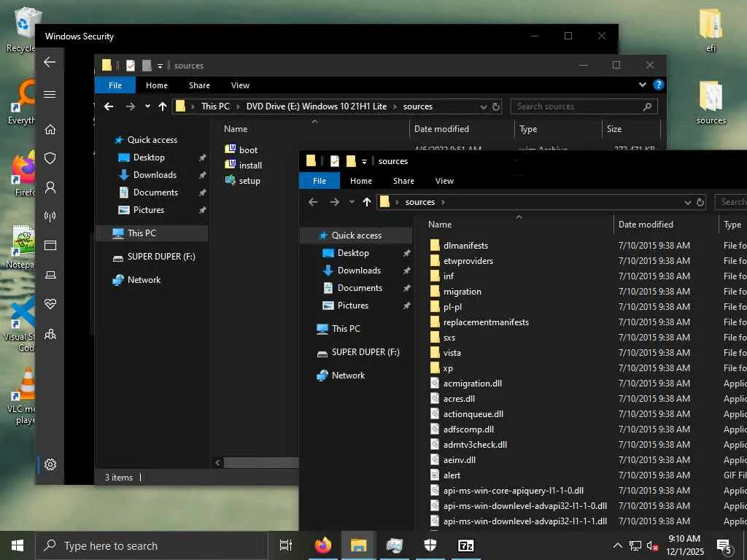
Task: Open Device security laptop icon in Windows Security
Action: pos(50,275)
